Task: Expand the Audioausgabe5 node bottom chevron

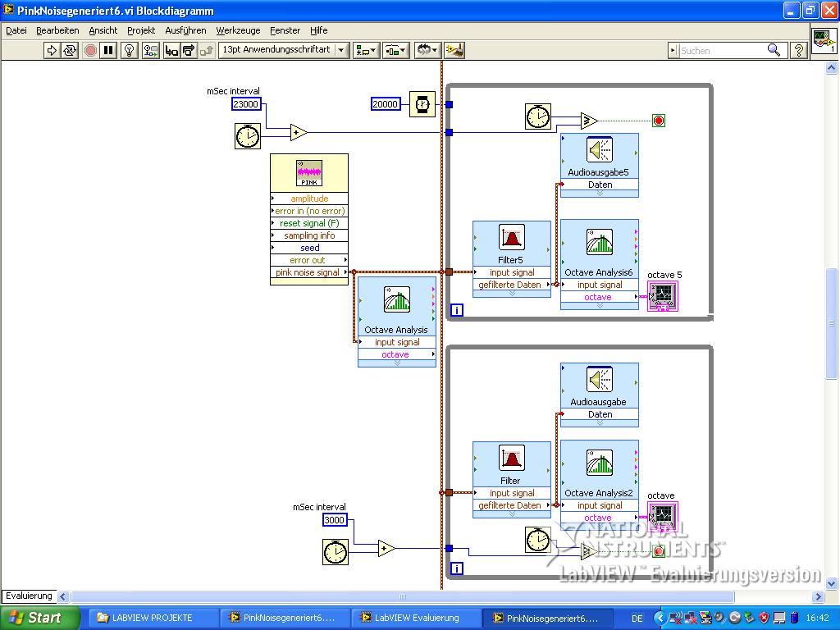Action: tap(600, 194)
